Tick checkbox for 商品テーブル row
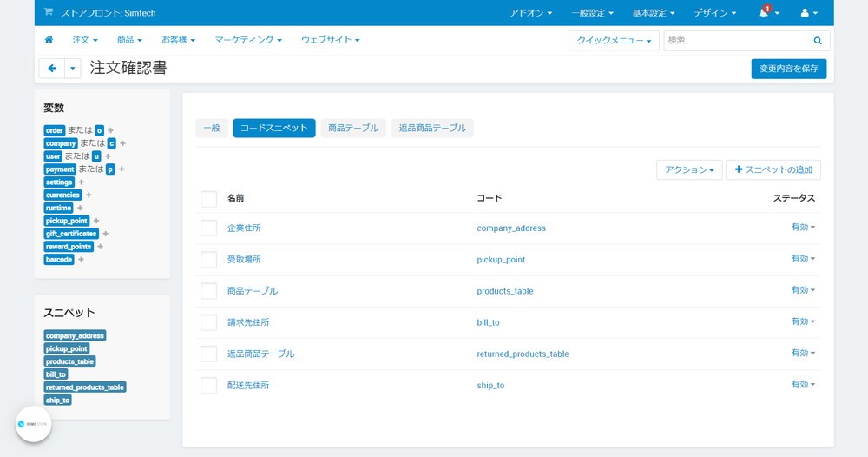Viewport: 868px width, 457px height. click(x=208, y=291)
